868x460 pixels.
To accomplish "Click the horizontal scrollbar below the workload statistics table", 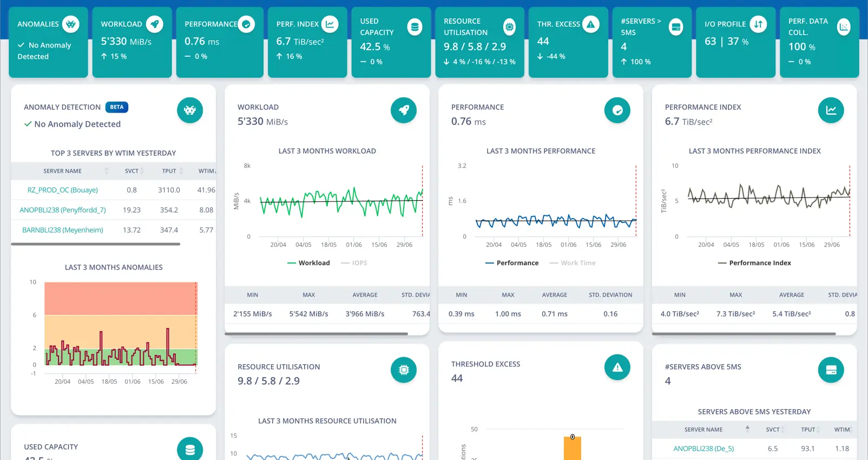I will [x=316, y=334].
